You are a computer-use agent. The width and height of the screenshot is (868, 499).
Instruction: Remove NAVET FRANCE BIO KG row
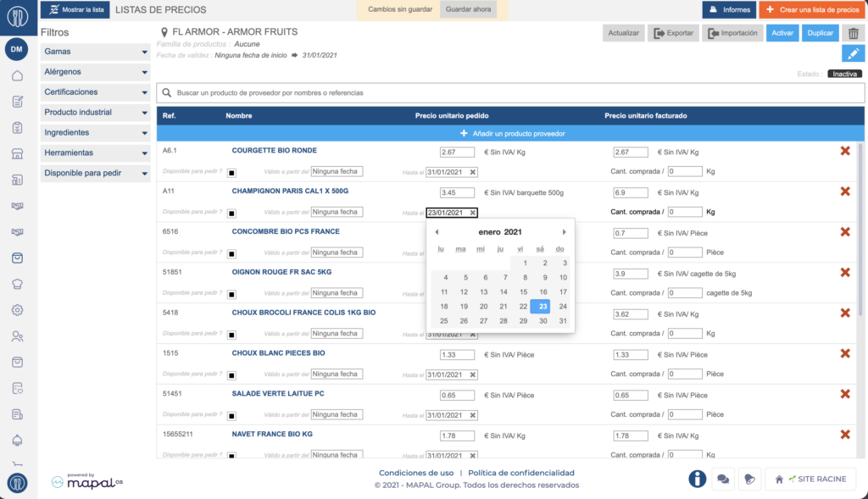coord(845,435)
